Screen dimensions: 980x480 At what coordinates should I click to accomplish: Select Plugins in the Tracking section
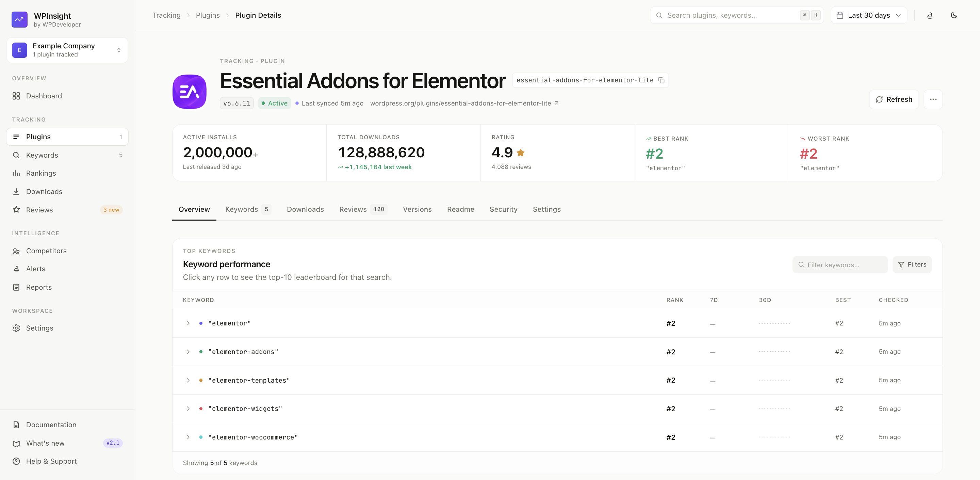67,137
